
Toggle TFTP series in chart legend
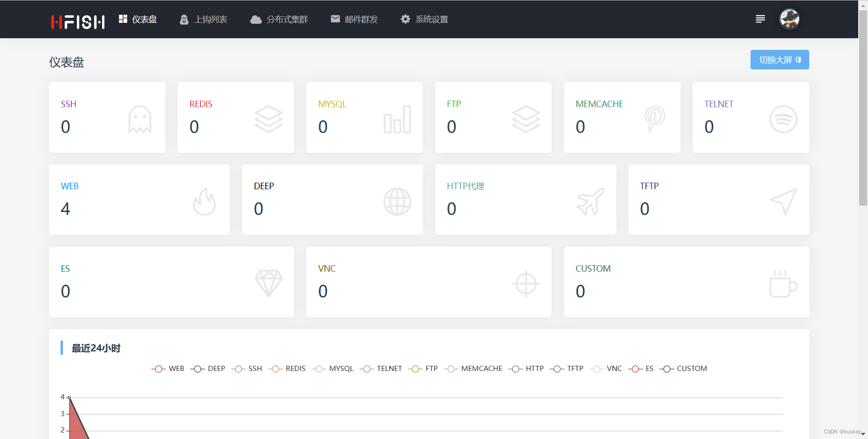point(567,369)
